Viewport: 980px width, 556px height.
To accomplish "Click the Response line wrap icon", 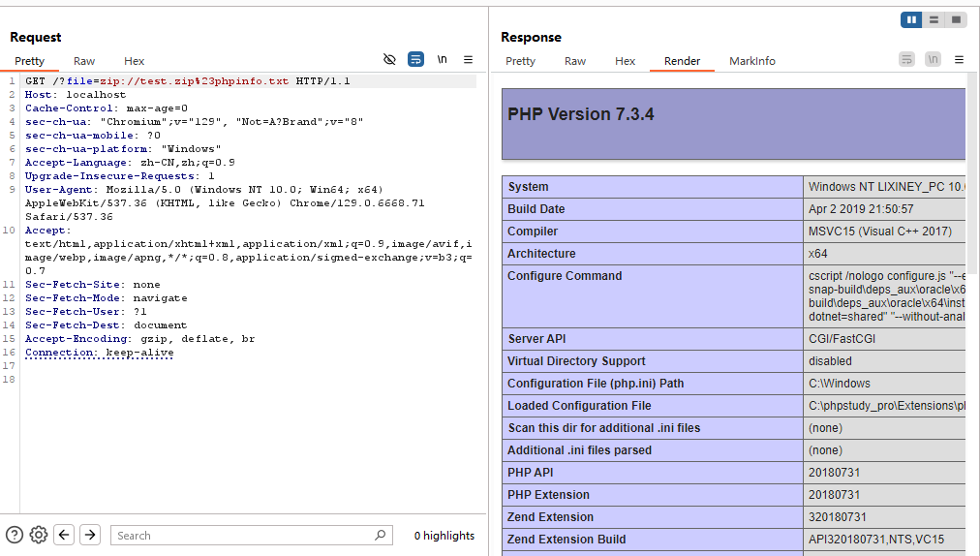I will pyautogui.click(x=906, y=60).
